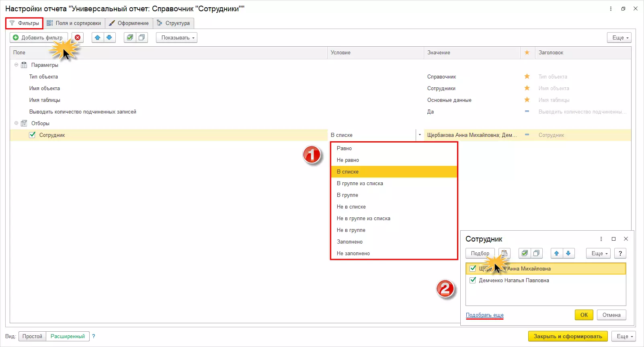Choose В списке in the condition list

click(x=394, y=171)
